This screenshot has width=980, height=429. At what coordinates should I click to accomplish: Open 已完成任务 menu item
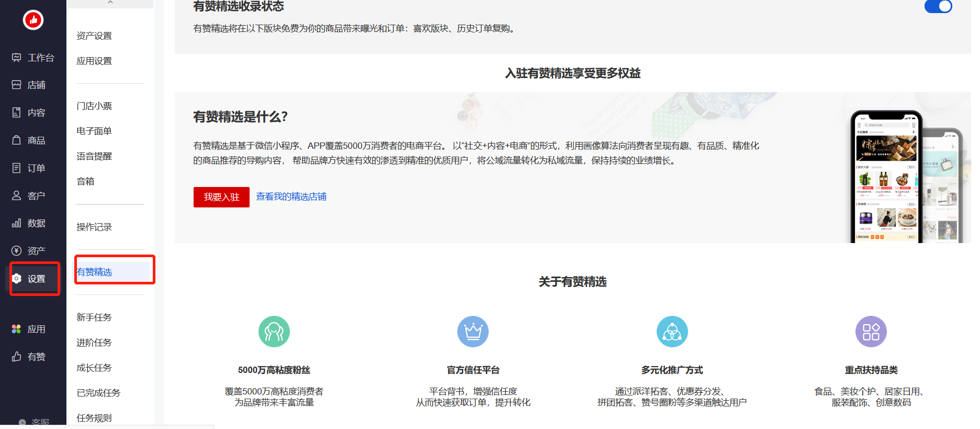coord(98,393)
